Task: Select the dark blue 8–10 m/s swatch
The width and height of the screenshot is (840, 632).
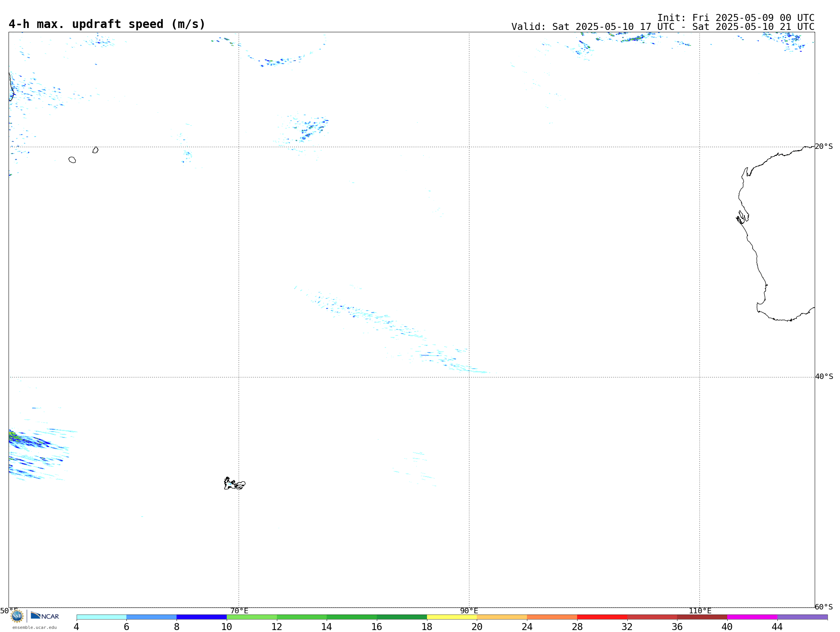Action: pos(202,617)
